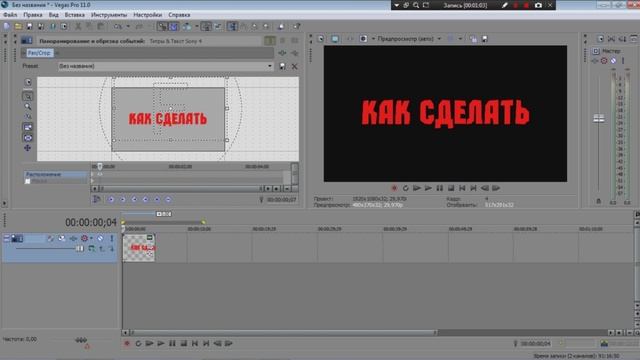Viewport: 640px width, 360px height.
Task: Click the What's This help icon in toolbar
Action: [x=297, y=27]
